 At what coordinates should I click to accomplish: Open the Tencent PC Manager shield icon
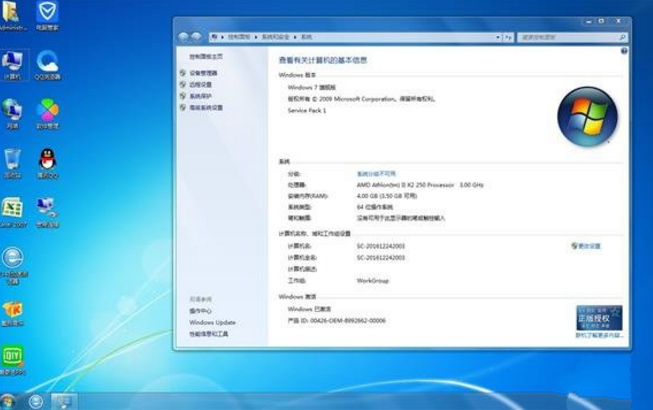click(x=47, y=15)
